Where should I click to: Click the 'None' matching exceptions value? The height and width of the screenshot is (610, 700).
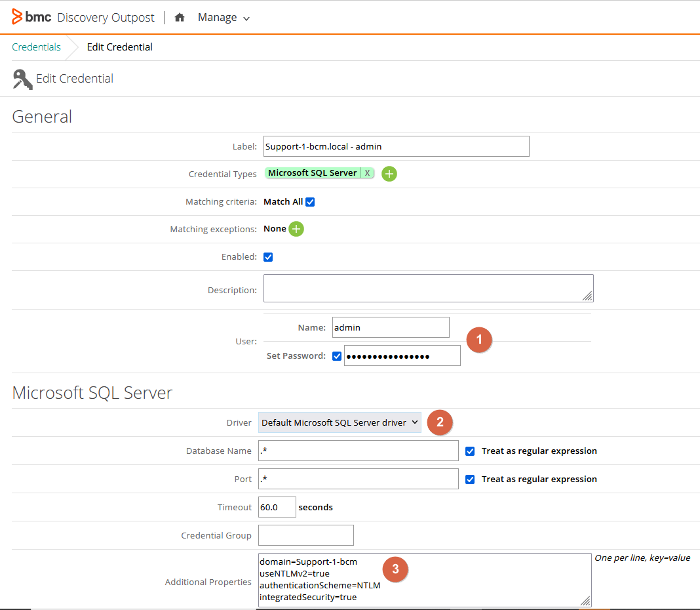coord(275,229)
